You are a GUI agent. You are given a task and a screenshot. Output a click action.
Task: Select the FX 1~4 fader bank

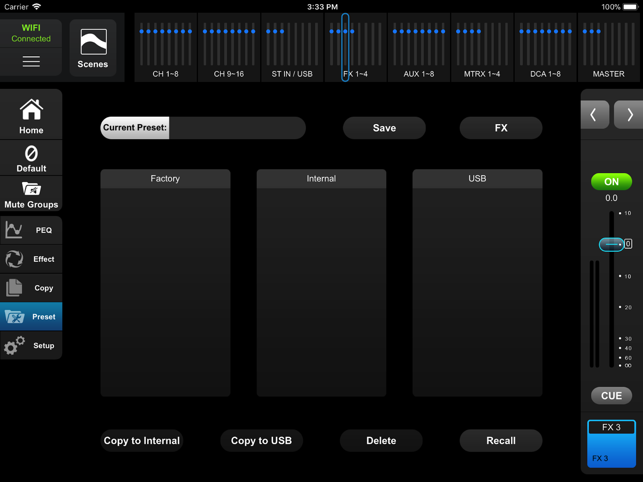click(x=356, y=48)
